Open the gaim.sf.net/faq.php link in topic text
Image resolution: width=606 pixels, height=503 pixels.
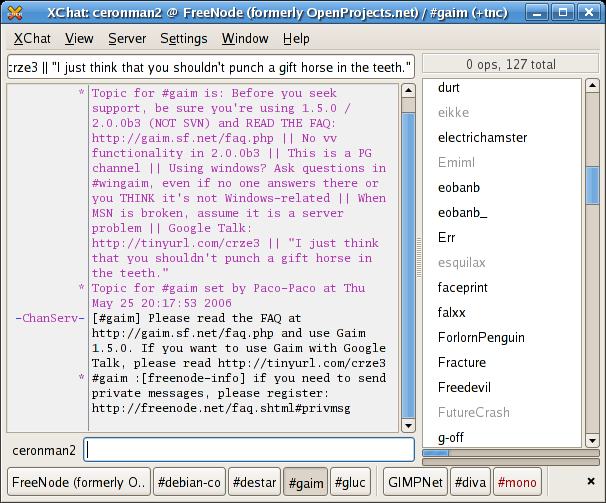coord(182,138)
